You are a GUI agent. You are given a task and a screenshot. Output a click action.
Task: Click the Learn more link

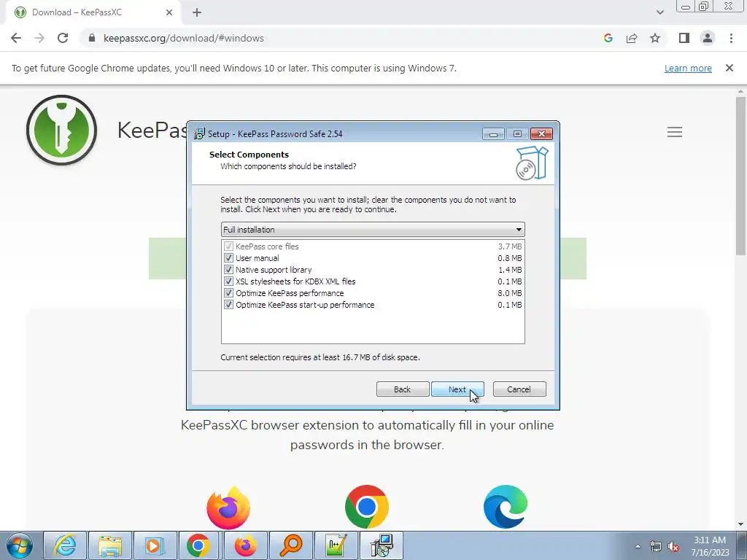pyautogui.click(x=688, y=68)
